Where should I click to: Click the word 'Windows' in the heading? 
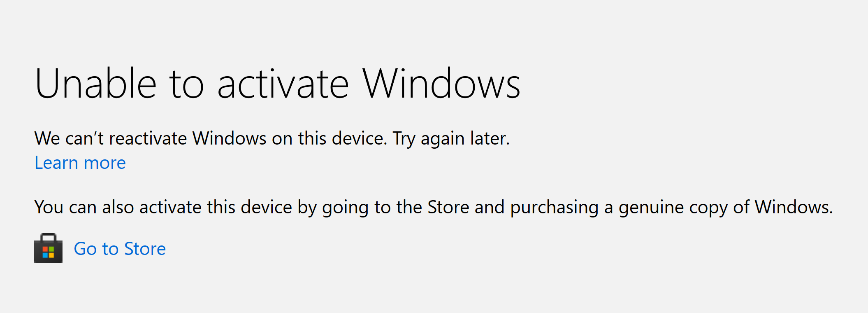[441, 84]
